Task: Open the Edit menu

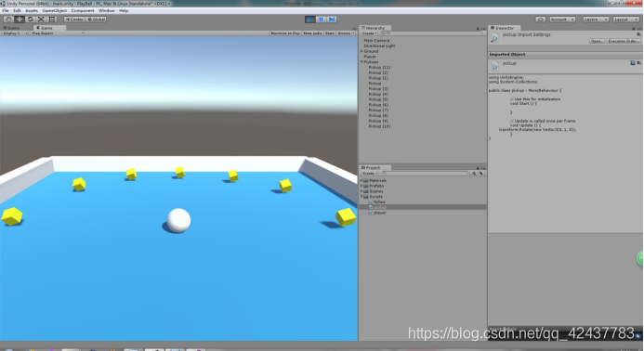Action: [17, 10]
